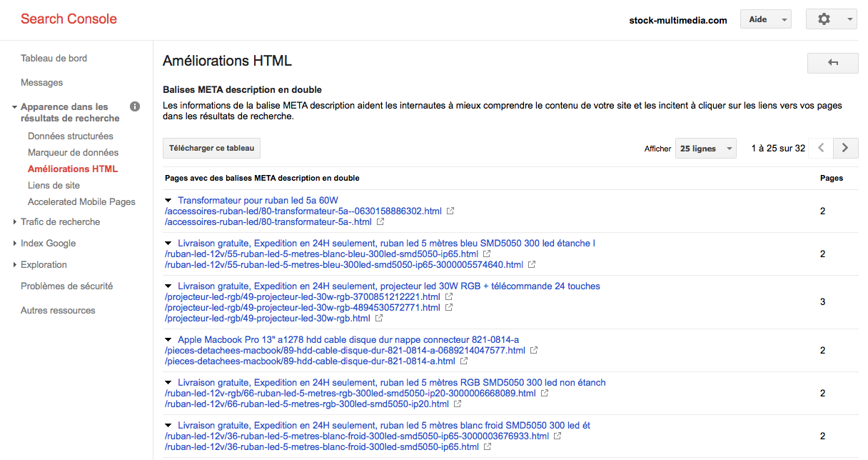Click Télécharger ce tableau button
The width and height of the screenshot is (868, 460).
[211, 148]
